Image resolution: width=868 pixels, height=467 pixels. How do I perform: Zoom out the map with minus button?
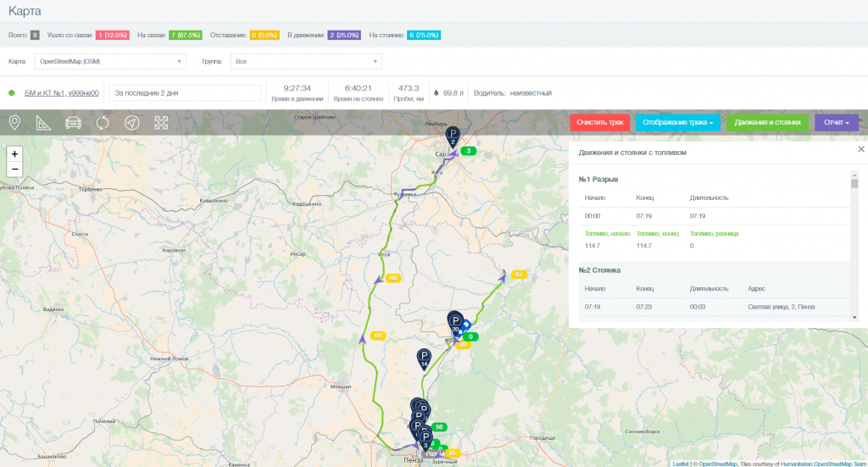click(x=15, y=170)
